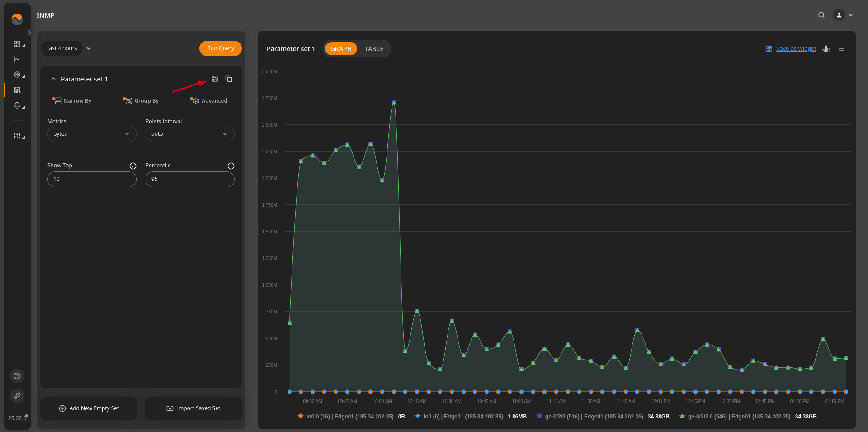This screenshot has height=432, width=868.
Task: Click the 1.86MB value for lo0
Action: [517, 417]
